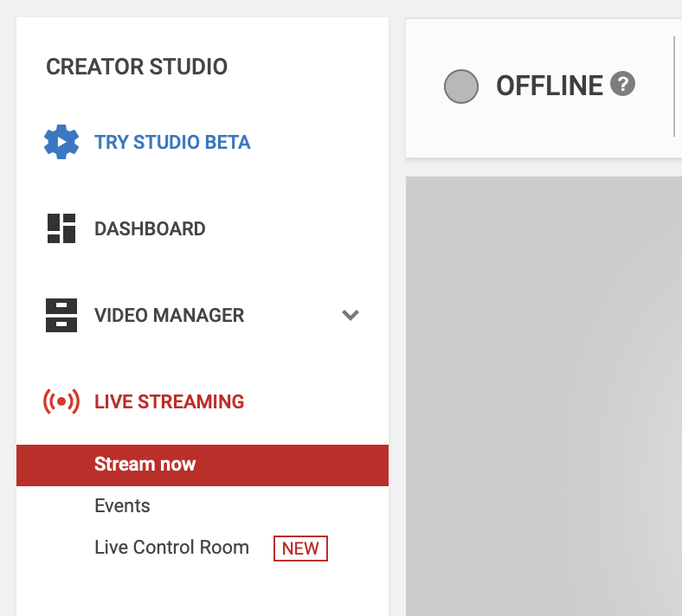
Task: Click the OFFLINE status text
Action: click(550, 86)
